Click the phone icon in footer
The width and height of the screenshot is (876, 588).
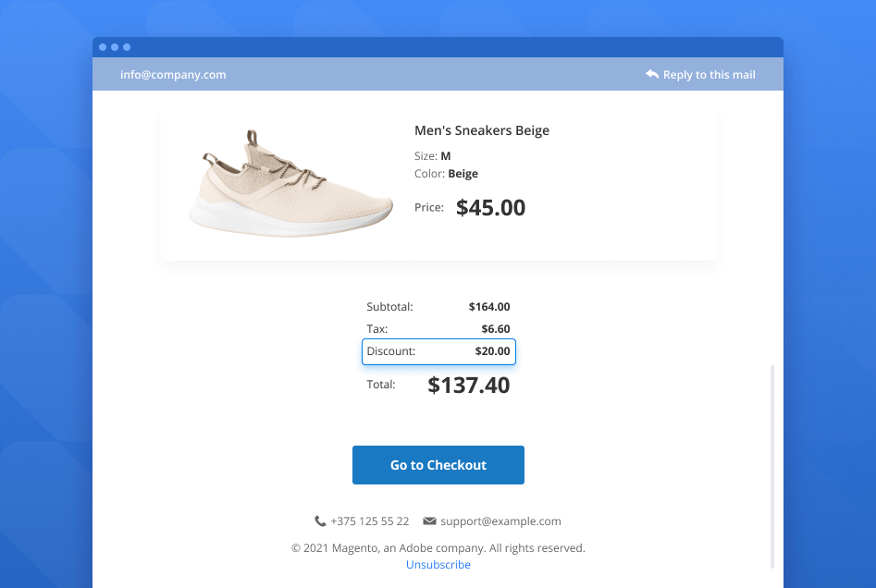320,521
